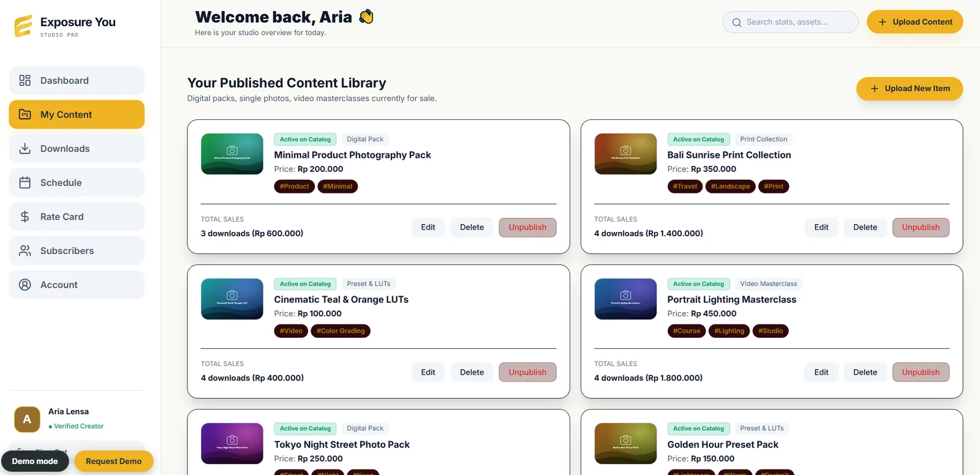The width and height of the screenshot is (980, 475).
Task: Open Bali Sunrise Print Collection thumbnail
Action: tap(625, 154)
